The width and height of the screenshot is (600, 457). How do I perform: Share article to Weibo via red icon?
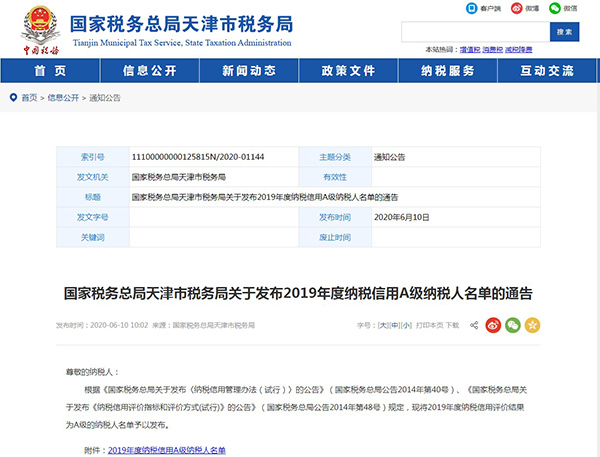[491, 325]
